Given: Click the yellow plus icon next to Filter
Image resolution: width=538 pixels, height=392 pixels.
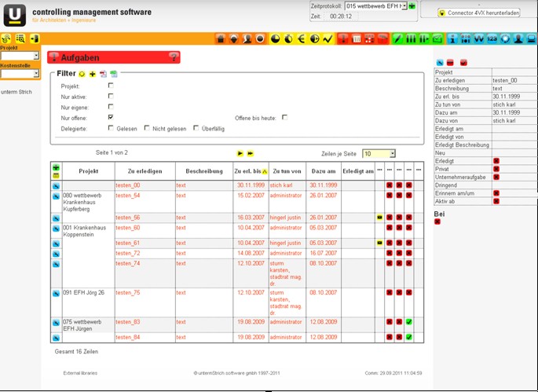Looking at the screenshot, I should pos(93,74).
